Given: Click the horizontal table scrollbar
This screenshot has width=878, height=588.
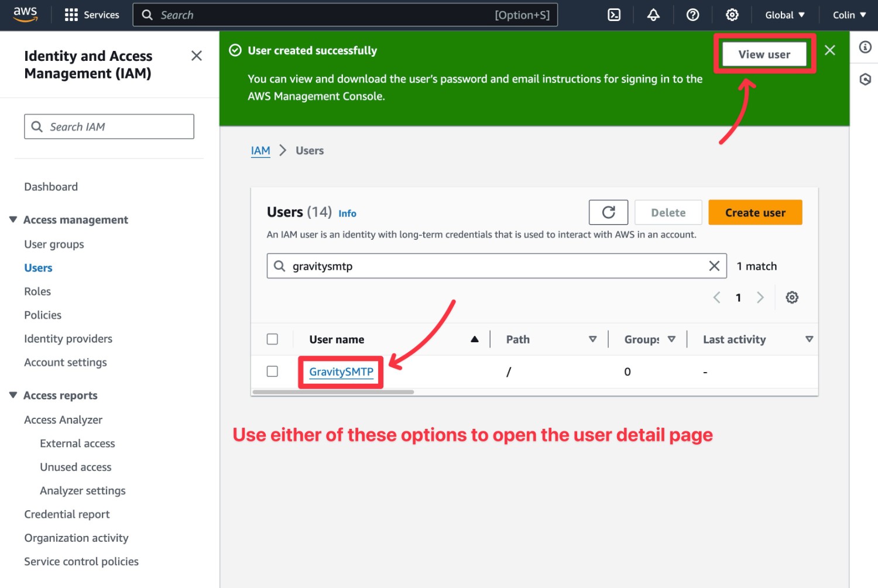Looking at the screenshot, I should 333,392.
